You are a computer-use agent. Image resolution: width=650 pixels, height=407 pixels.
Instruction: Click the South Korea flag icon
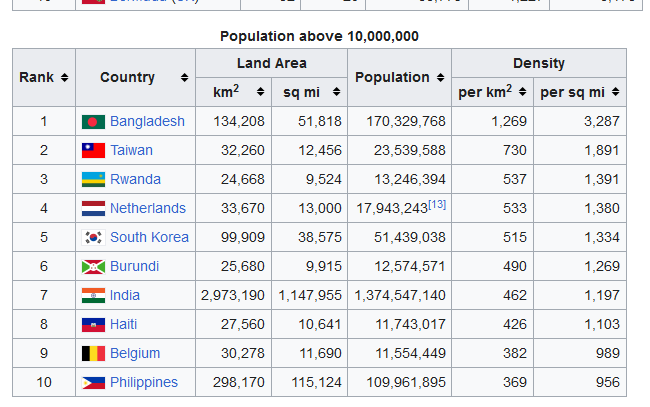click(93, 238)
